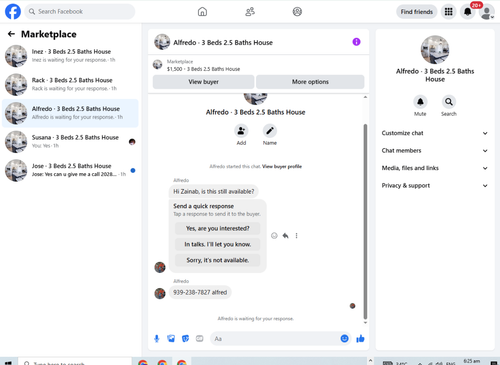Click the Aa message input field

pyautogui.click(x=275, y=339)
